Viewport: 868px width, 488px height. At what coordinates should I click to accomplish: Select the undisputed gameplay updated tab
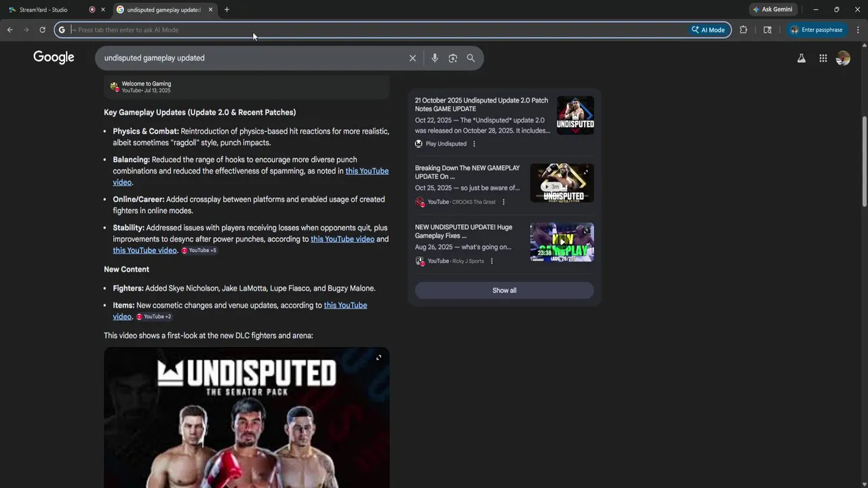click(163, 9)
